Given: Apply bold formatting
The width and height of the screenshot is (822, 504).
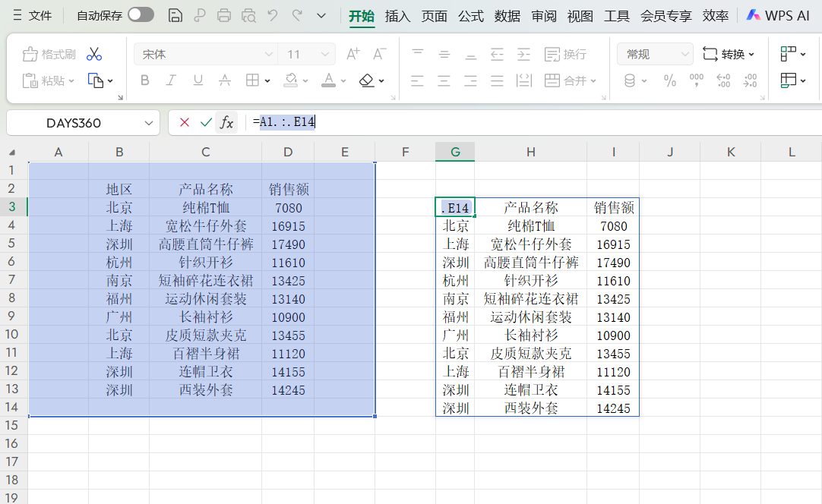Looking at the screenshot, I should [x=144, y=80].
